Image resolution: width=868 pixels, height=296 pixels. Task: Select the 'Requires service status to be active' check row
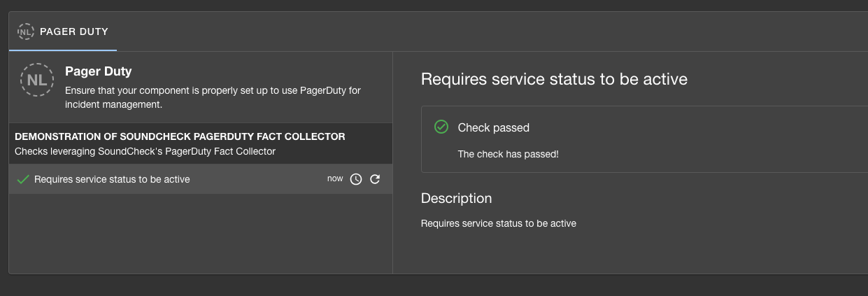coord(201,179)
